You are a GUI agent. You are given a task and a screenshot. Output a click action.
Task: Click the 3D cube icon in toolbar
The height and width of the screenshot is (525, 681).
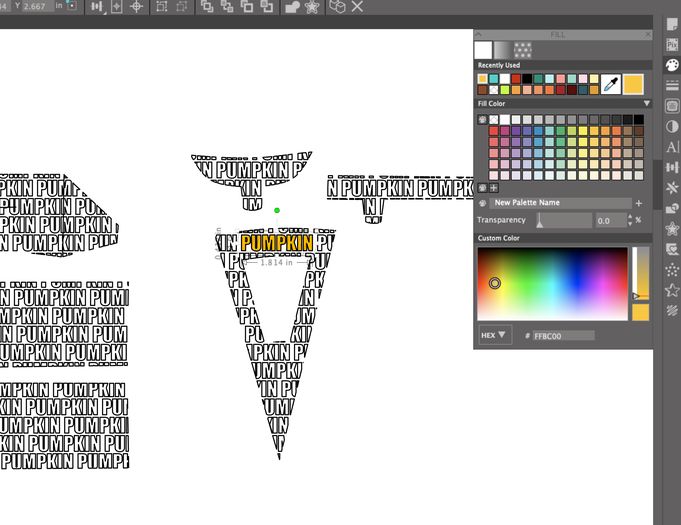coord(338,7)
